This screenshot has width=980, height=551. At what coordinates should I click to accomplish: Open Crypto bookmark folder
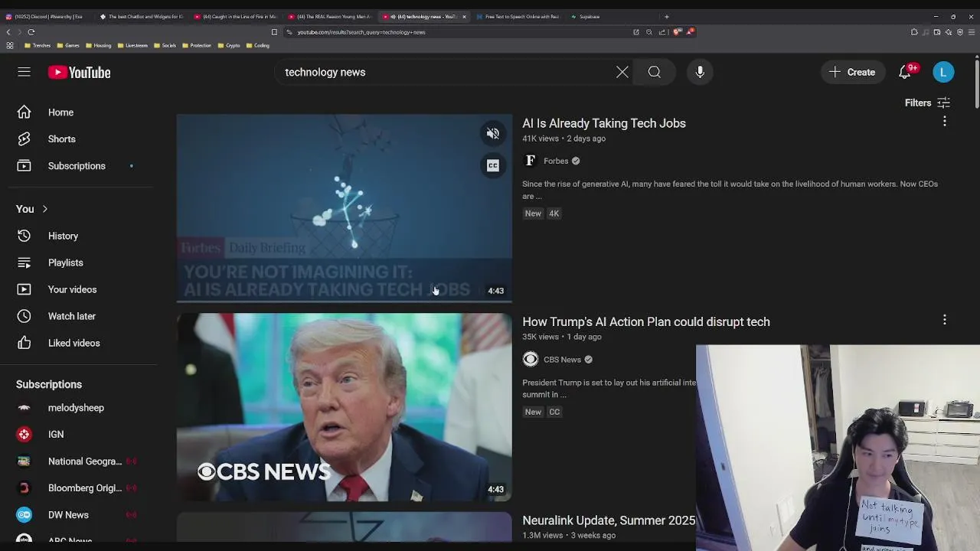pos(228,46)
